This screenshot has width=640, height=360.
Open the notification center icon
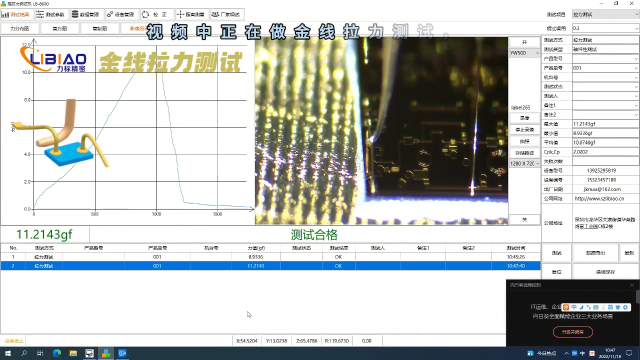[x=629, y=353]
